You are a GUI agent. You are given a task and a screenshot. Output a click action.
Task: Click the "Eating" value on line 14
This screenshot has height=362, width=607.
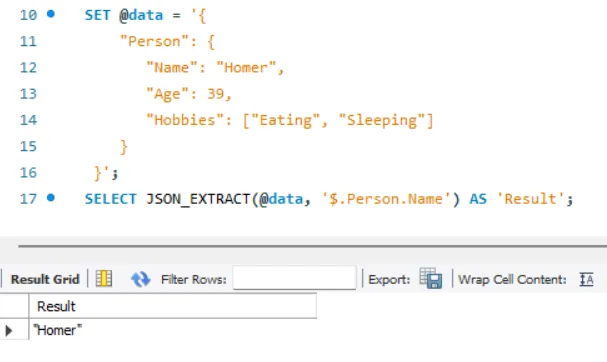[x=285, y=120]
